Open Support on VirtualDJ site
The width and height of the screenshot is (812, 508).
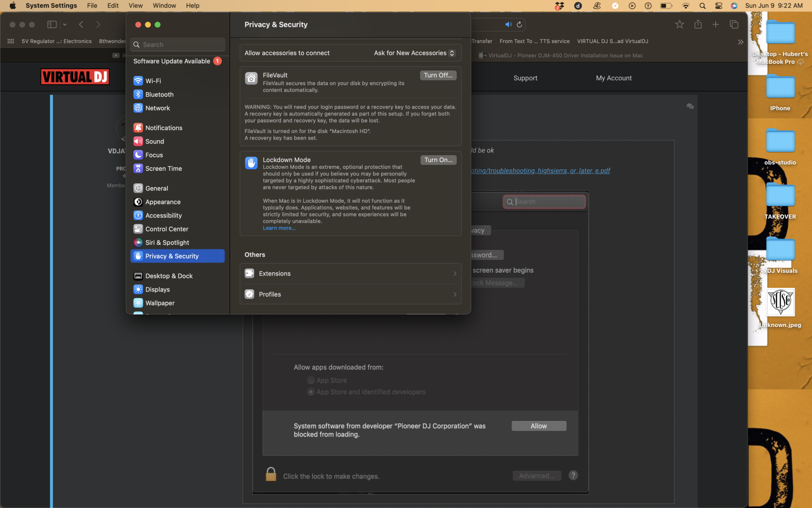(x=525, y=78)
